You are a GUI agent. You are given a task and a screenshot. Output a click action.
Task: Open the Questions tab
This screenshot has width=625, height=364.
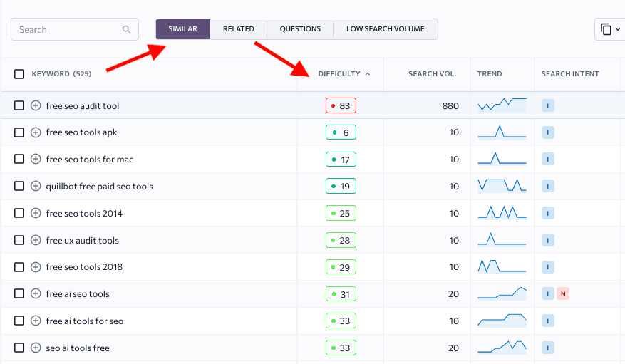pos(300,29)
